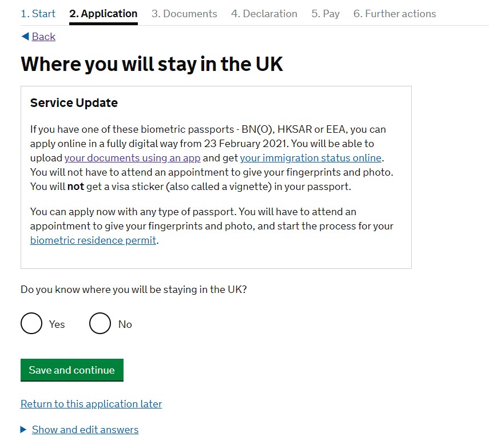Click Return to this application later
The height and width of the screenshot is (448, 489).
click(x=92, y=404)
